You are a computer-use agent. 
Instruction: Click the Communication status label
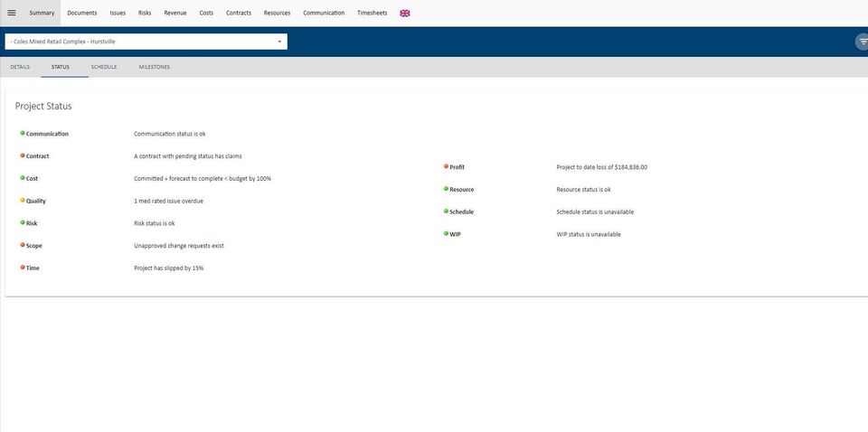coord(48,134)
